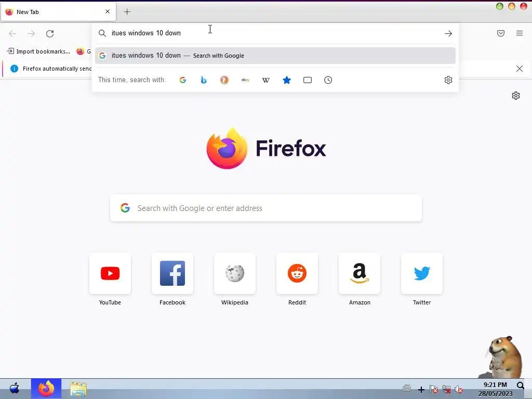Image resolution: width=532 pixels, height=399 pixels.
Task: Close the New Tab tab
Action: [x=108, y=11]
